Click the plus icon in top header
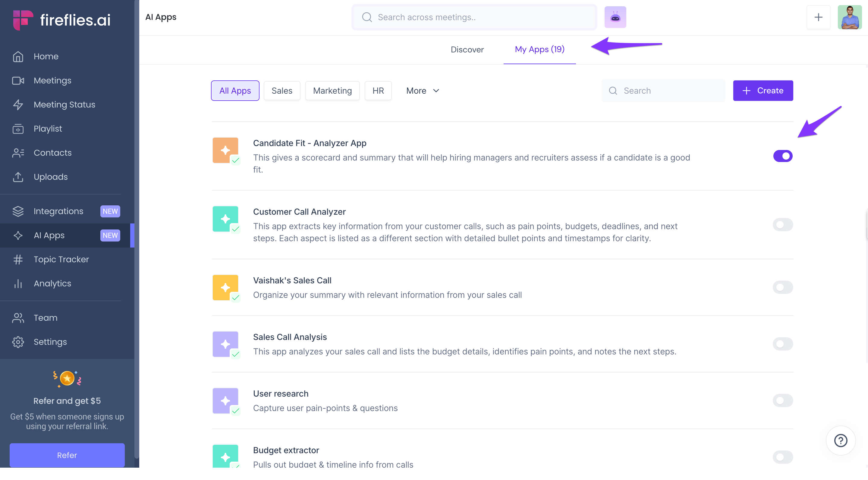This screenshot has width=868, height=480. pyautogui.click(x=818, y=17)
